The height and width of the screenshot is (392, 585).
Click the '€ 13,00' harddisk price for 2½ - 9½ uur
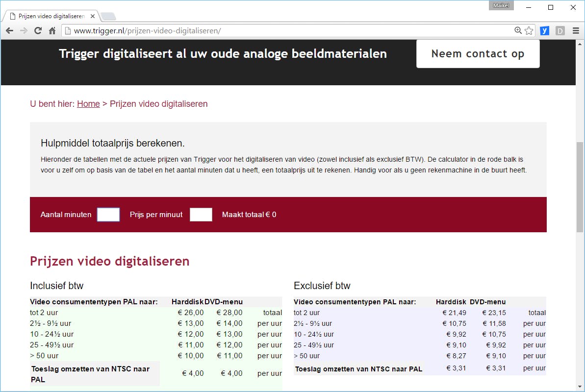pos(191,323)
